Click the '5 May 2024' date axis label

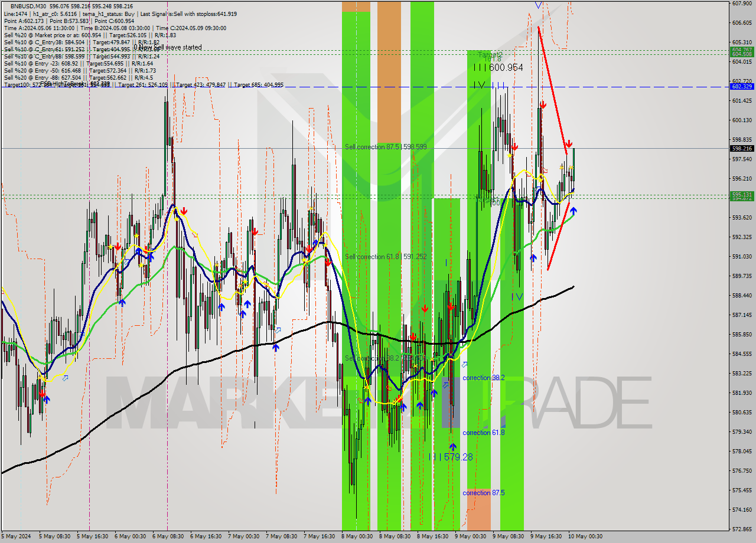[15, 537]
